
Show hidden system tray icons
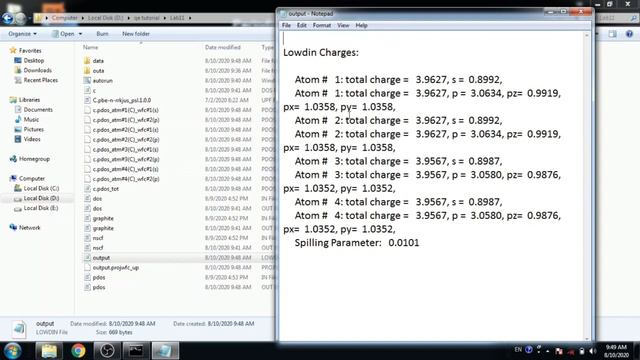547,351
